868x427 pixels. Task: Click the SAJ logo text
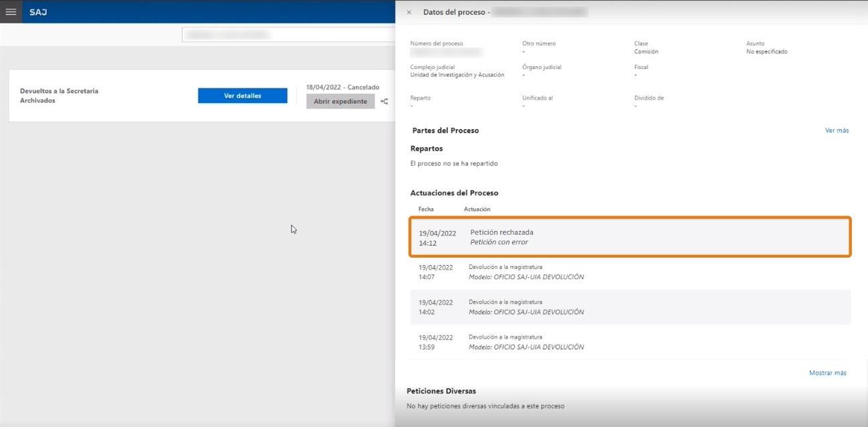tap(38, 12)
